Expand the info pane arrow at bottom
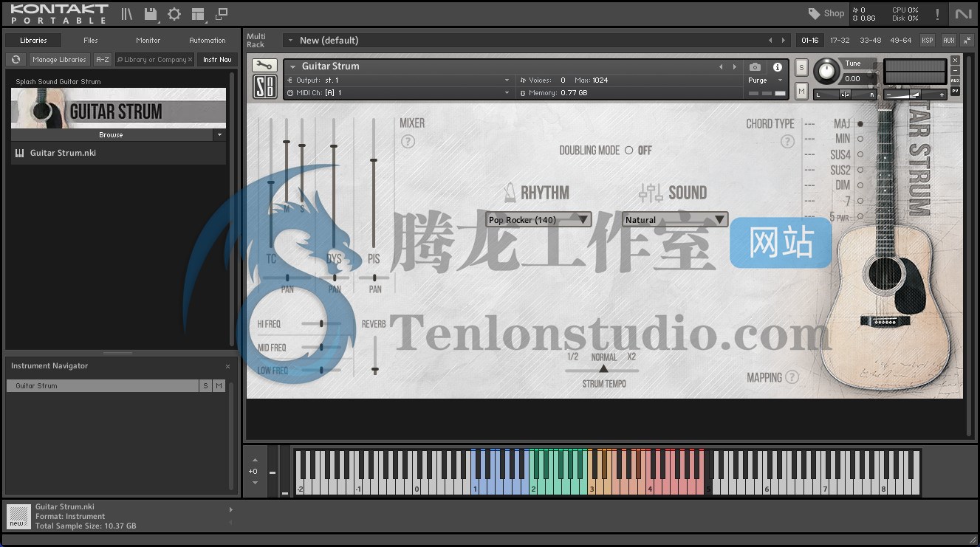This screenshot has width=980, height=547. coord(230,509)
